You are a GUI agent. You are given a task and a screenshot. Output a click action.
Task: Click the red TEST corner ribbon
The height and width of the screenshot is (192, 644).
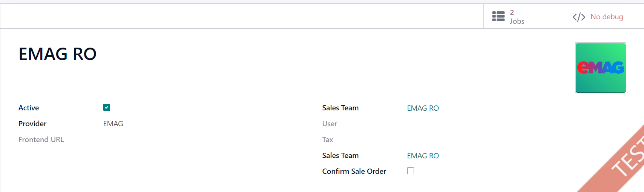tap(618, 163)
